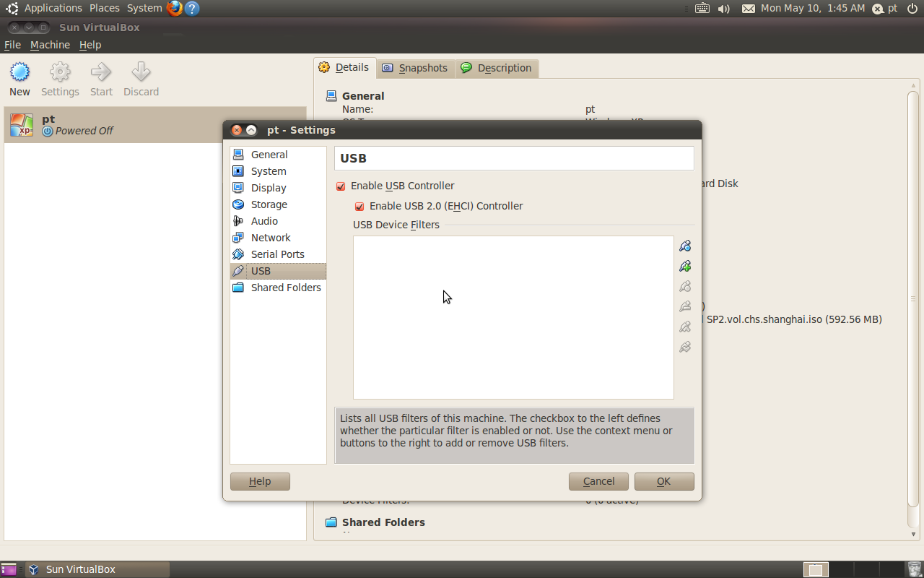Add USB filter from device icon
Image resolution: width=924 pixels, height=578 pixels.
point(685,266)
